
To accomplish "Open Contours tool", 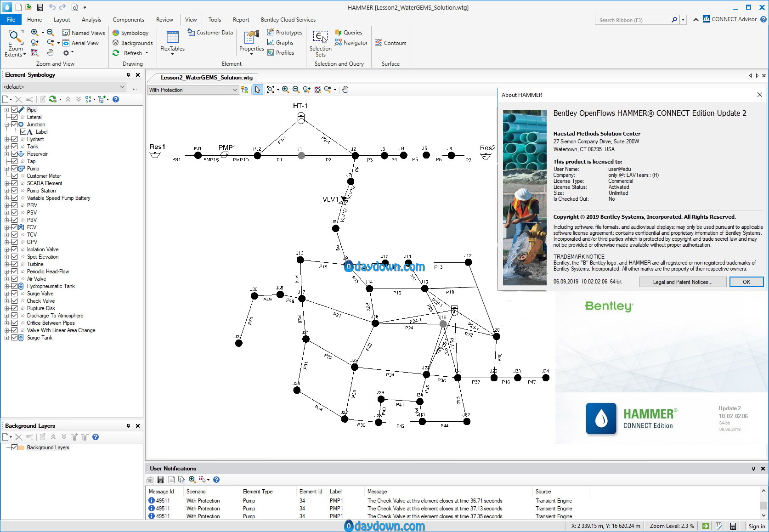I will (x=390, y=43).
